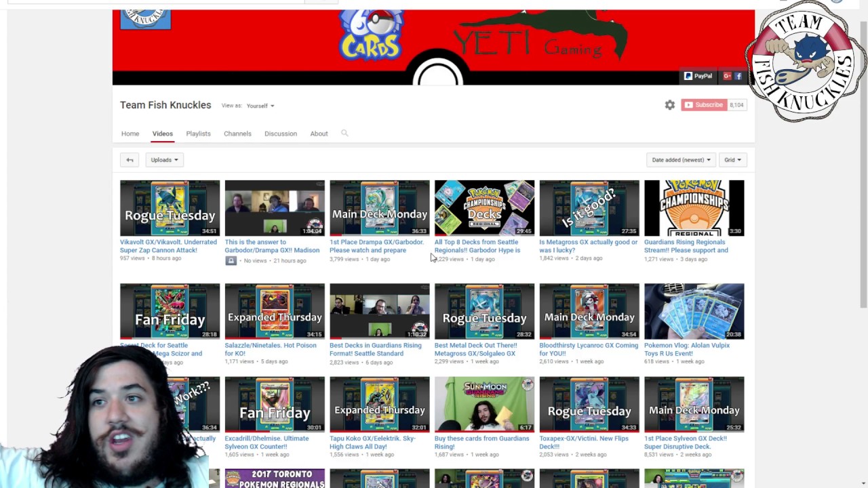Play Main Deck Monday 25:32 thumbnail
This screenshot has height=488, width=868.
(x=694, y=405)
